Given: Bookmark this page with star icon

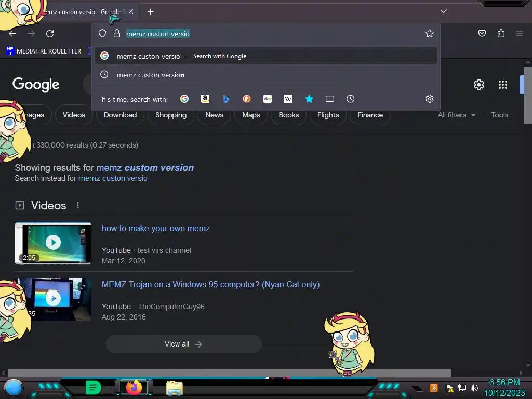Looking at the screenshot, I should pyautogui.click(x=430, y=33).
